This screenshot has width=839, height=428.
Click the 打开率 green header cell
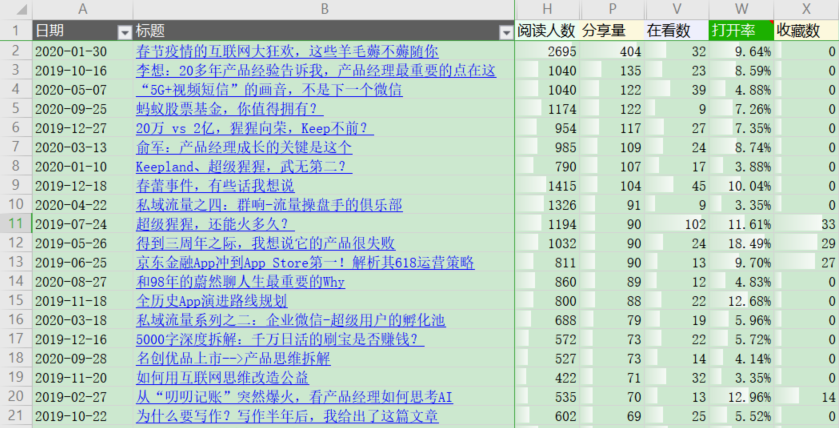point(741,31)
